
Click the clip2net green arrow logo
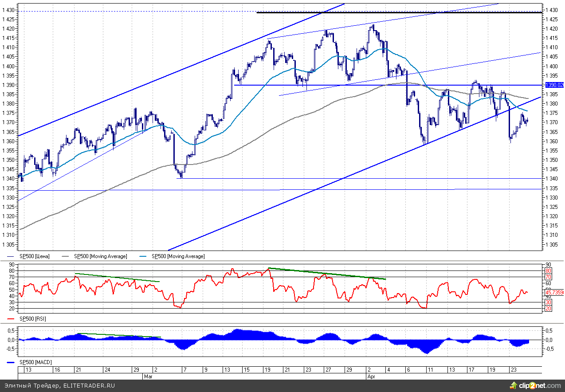tap(515, 386)
